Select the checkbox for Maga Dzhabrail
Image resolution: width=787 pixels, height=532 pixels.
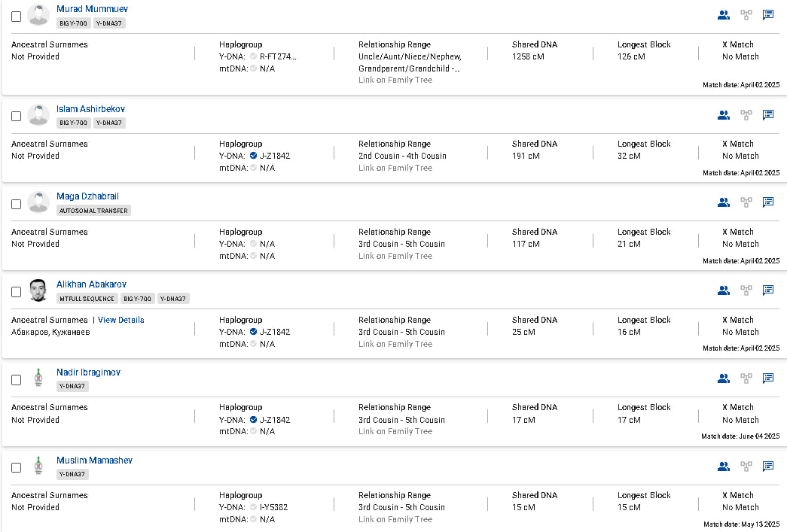point(16,204)
